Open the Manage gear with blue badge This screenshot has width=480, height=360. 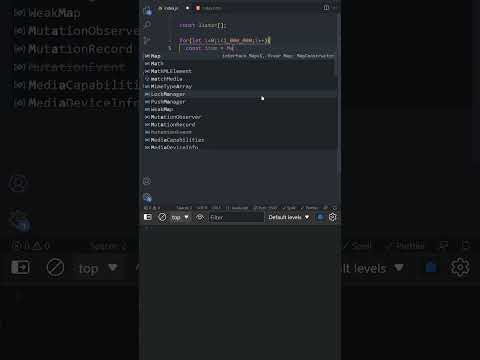click(147, 198)
